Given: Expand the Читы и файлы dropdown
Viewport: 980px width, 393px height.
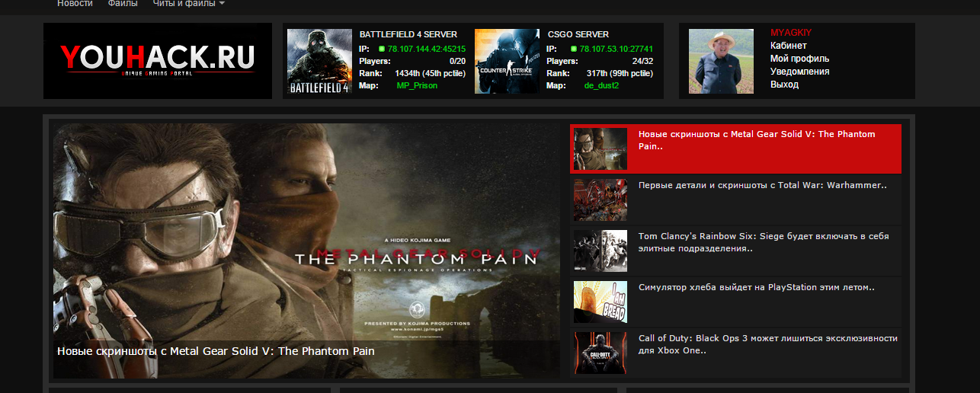Looking at the screenshot, I should pyautogui.click(x=189, y=4).
